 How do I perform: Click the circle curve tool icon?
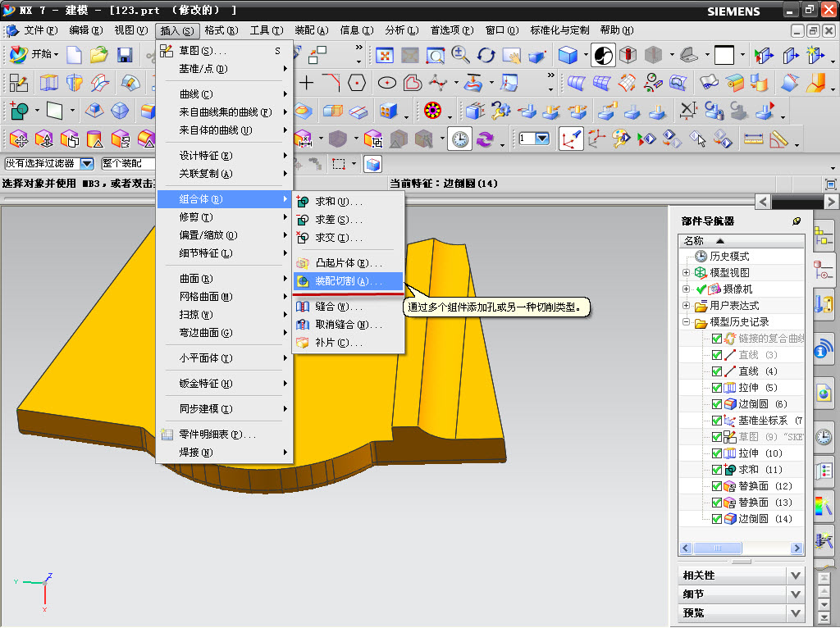click(x=387, y=83)
